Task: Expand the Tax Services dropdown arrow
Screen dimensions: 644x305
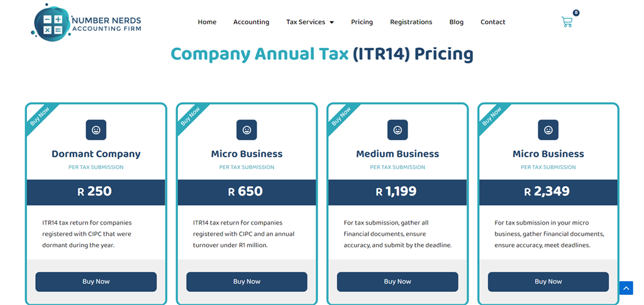Action: [332, 22]
